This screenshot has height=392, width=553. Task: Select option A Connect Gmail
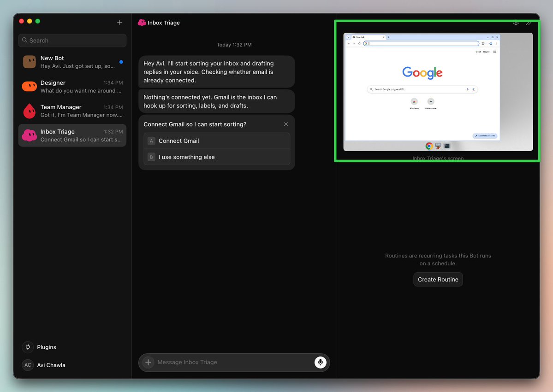coord(217,141)
